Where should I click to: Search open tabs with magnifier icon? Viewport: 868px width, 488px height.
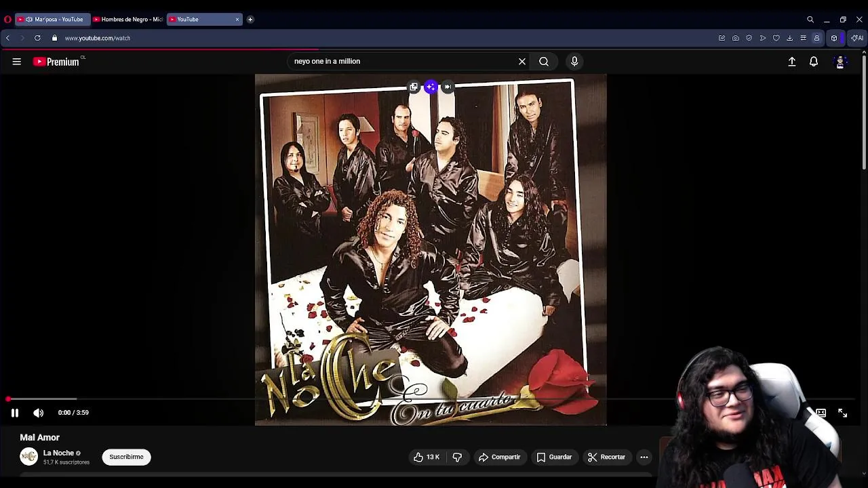810,20
